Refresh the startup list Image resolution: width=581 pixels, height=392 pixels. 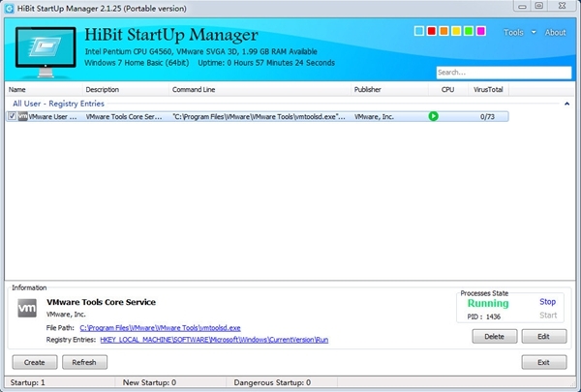click(x=84, y=362)
